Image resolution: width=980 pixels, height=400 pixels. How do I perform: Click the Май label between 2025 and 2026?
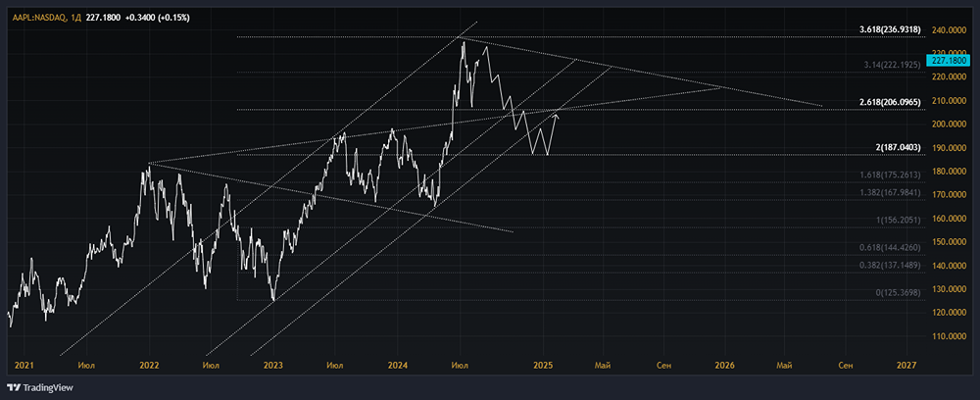603,365
